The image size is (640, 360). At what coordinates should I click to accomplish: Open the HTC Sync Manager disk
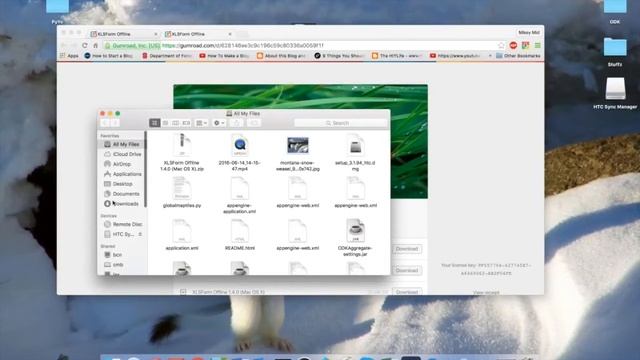615,93
